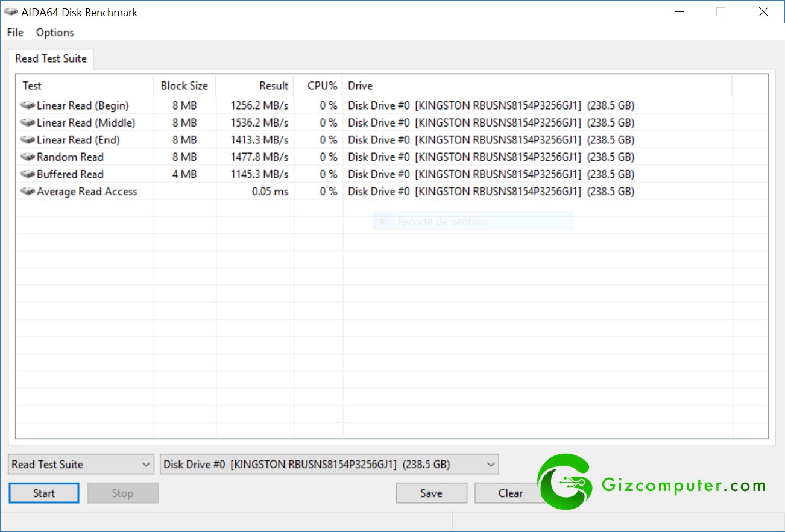Save the benchmark results

point(431,493)
